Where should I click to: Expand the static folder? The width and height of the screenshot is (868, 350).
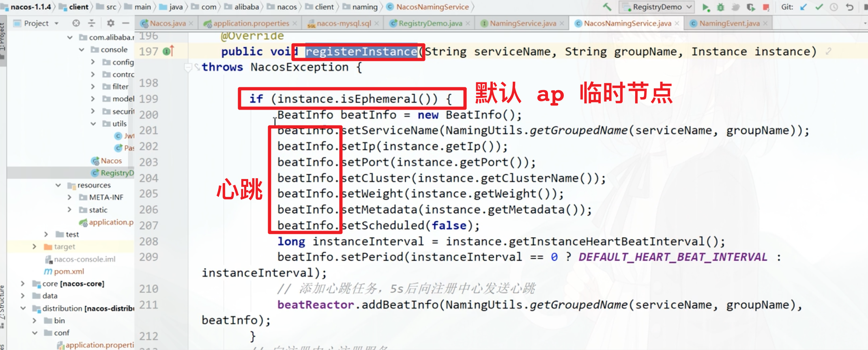69,210
